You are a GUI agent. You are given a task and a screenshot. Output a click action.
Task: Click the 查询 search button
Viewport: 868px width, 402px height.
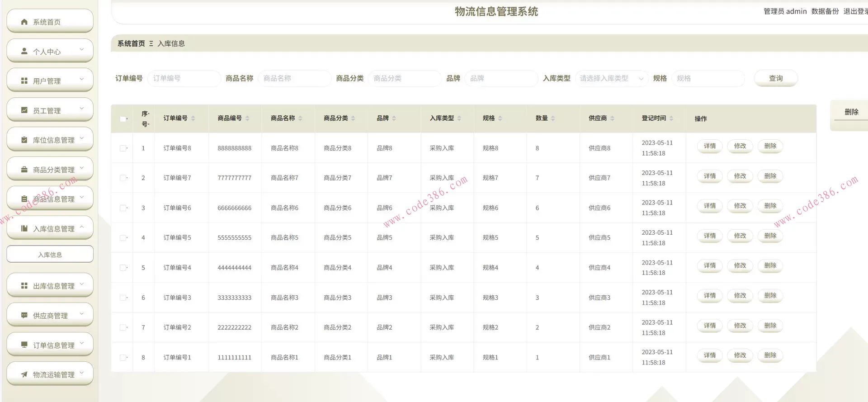[x=775, y=79]
